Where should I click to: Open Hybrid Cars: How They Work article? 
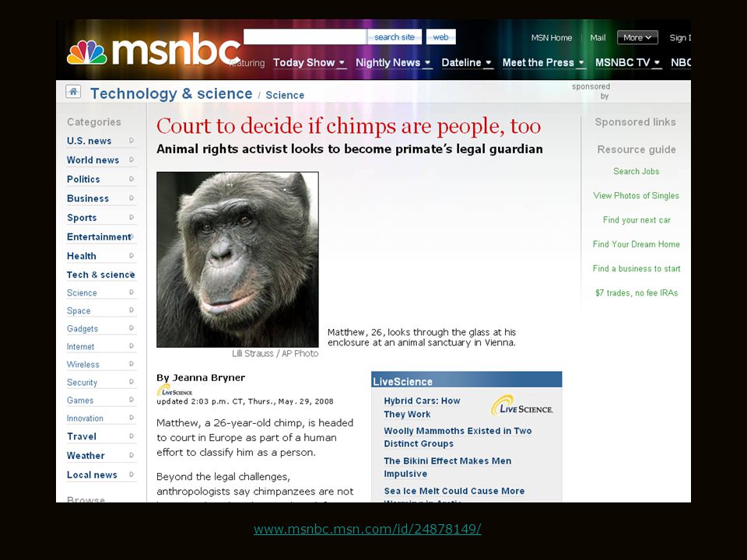(x=422, y=408)
